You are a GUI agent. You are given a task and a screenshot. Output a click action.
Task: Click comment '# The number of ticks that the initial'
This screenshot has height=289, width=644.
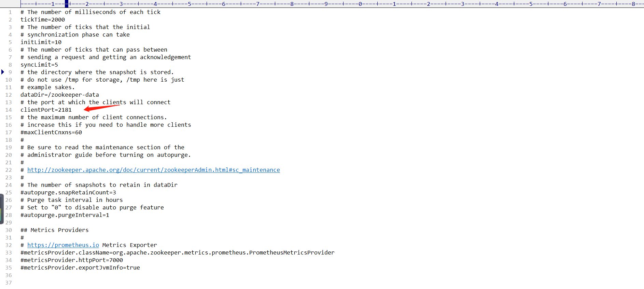pos(85,27)
